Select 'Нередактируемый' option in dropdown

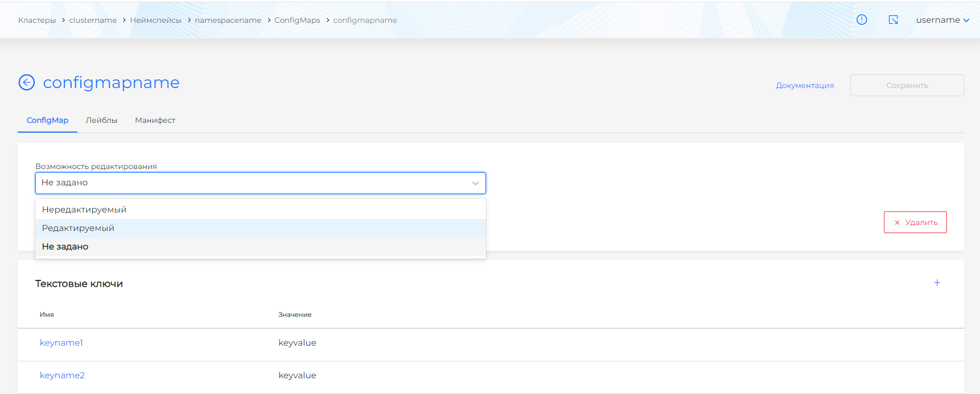[x=84, y=210]
